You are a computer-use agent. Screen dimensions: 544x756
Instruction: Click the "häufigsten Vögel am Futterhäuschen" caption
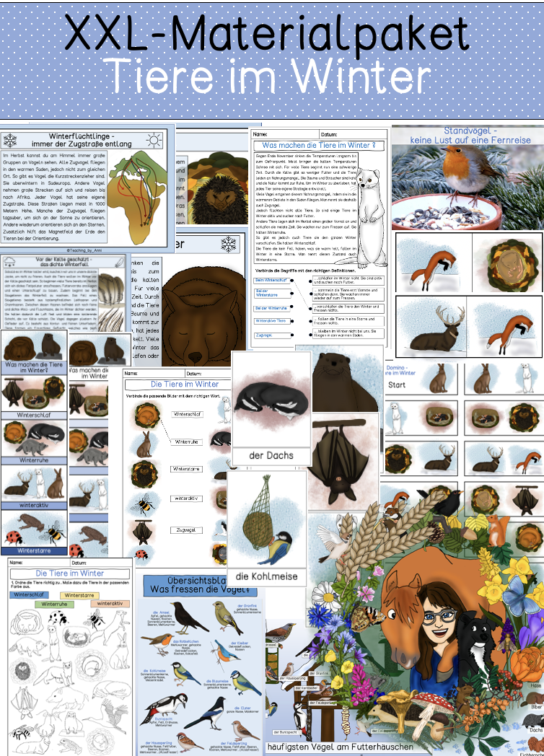click(340, 747)
